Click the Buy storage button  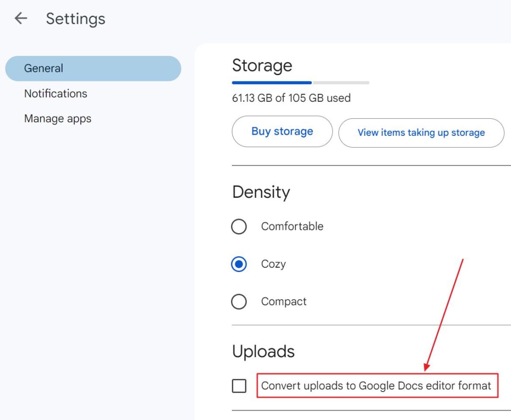282,131
